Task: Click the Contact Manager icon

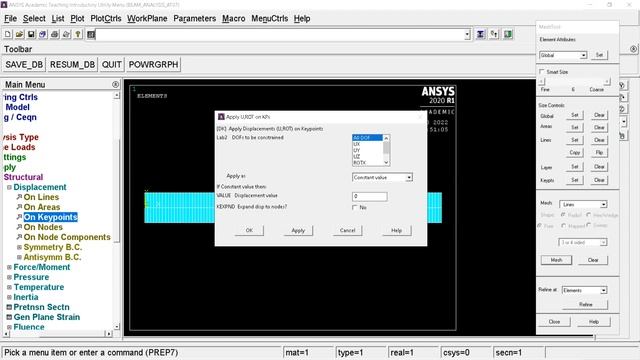Action: tap(508, 34)
